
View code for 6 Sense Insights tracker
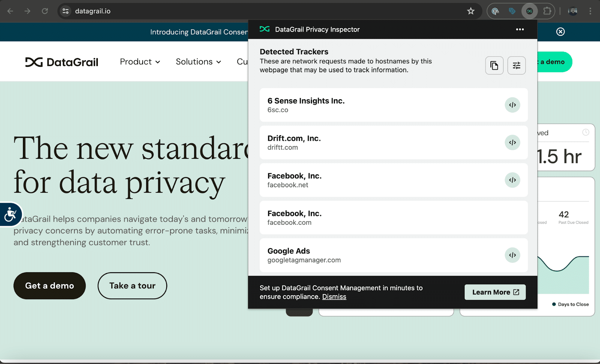point(512,105)
